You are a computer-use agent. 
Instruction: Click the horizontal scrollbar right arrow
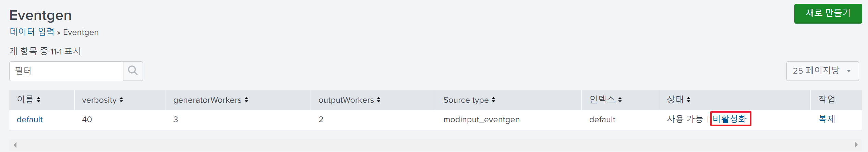(x=856, y=145)
